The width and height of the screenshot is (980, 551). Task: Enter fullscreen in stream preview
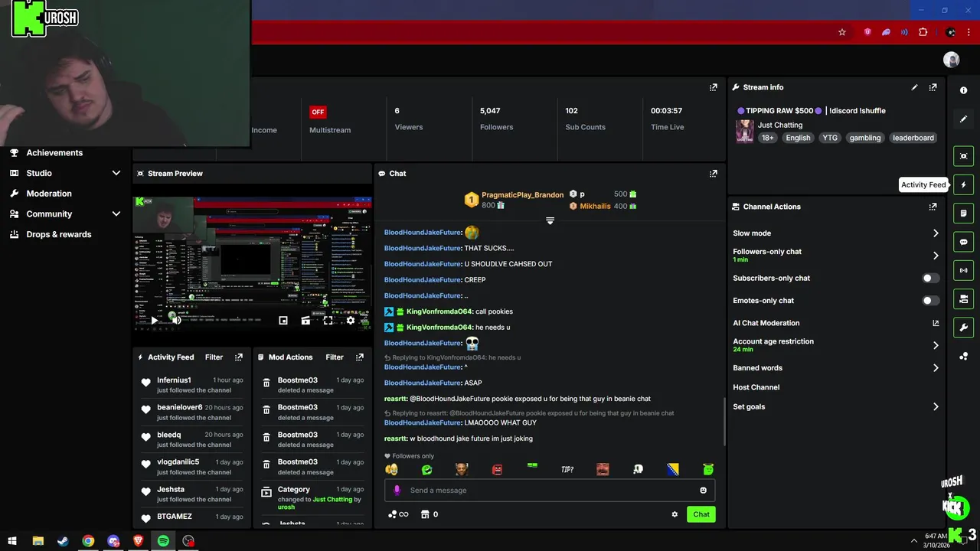coord(328,321)
